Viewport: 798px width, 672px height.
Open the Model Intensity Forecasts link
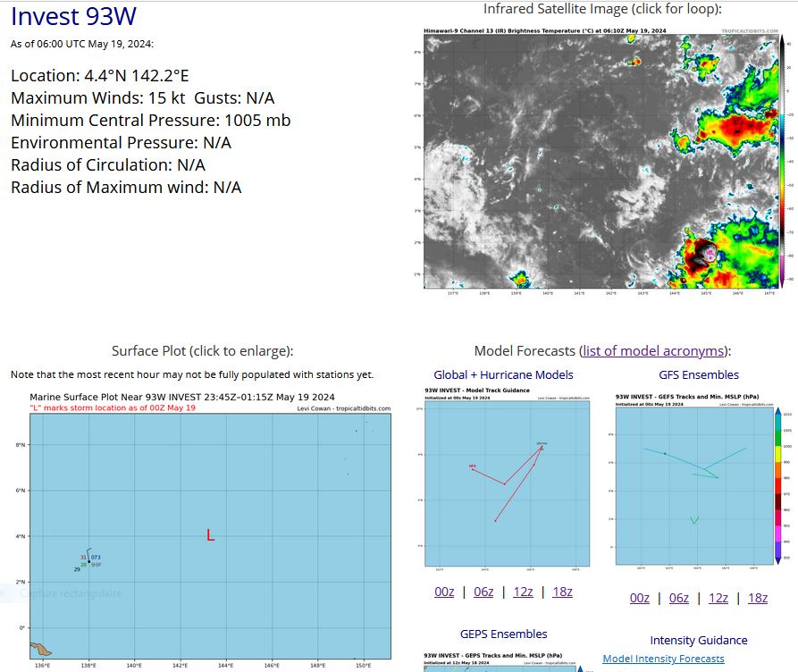[x=663, y=659]
